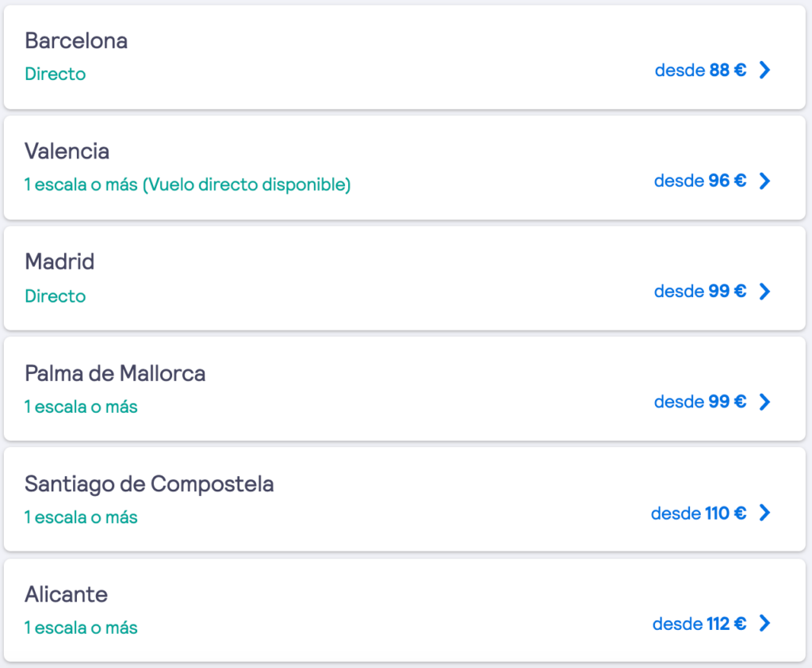Select the Santiago de Compostela title
Screen dimensions: 812x668
(x=149, y=484)
